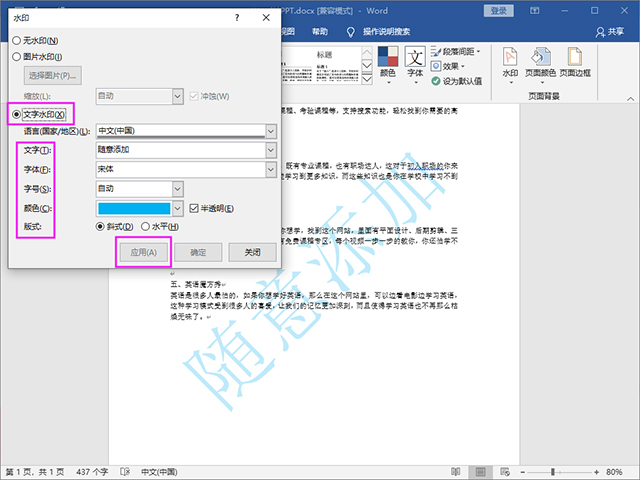Click font field showing 宋体
640x480 pixels.
[x=180, y=169]
